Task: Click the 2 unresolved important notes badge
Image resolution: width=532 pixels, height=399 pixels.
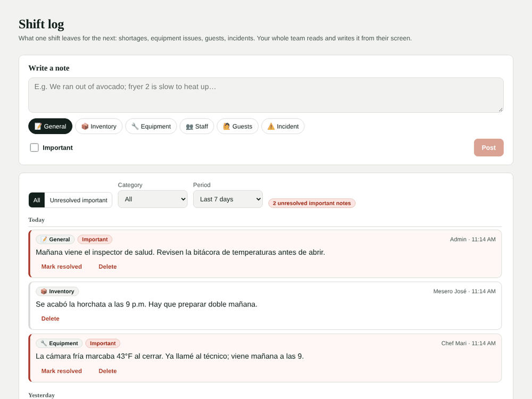Action: point(312,203)
